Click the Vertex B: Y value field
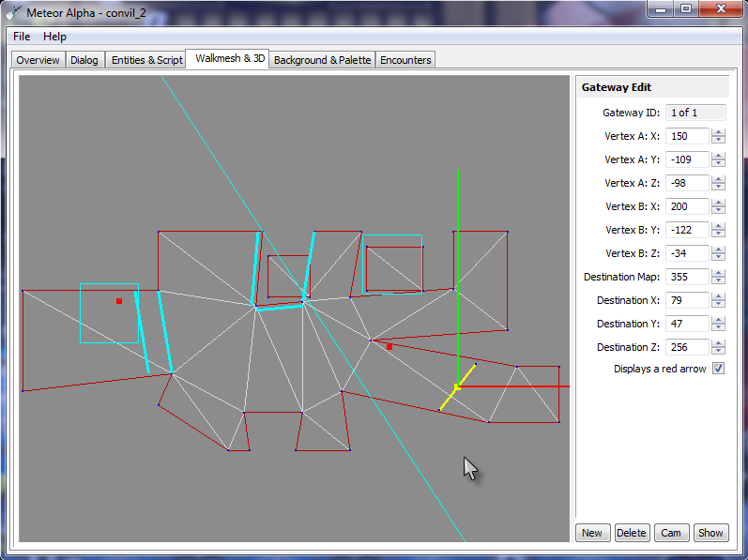The width and height of the screenshot is (748, 560). 687,230
